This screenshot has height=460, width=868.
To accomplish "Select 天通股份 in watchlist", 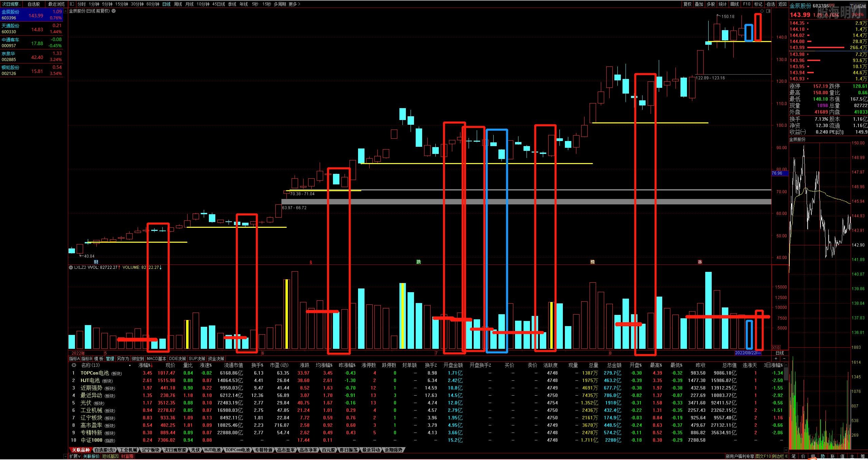I will 32,28.
